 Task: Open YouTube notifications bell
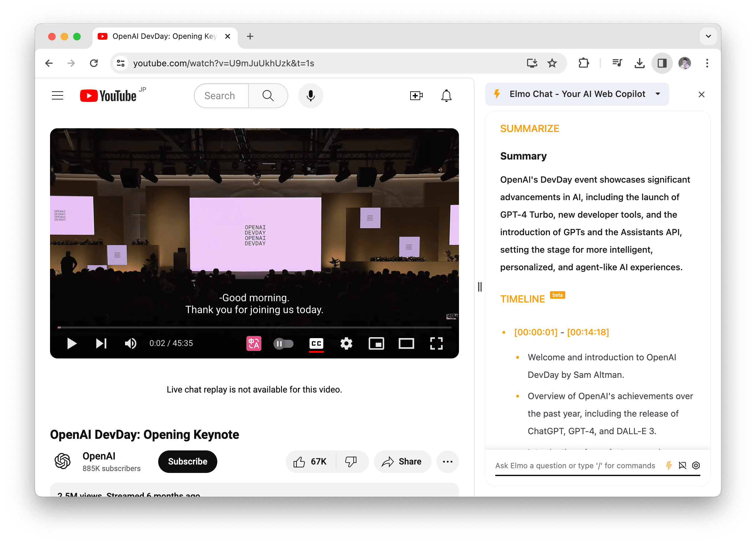(x=446, y=95)
